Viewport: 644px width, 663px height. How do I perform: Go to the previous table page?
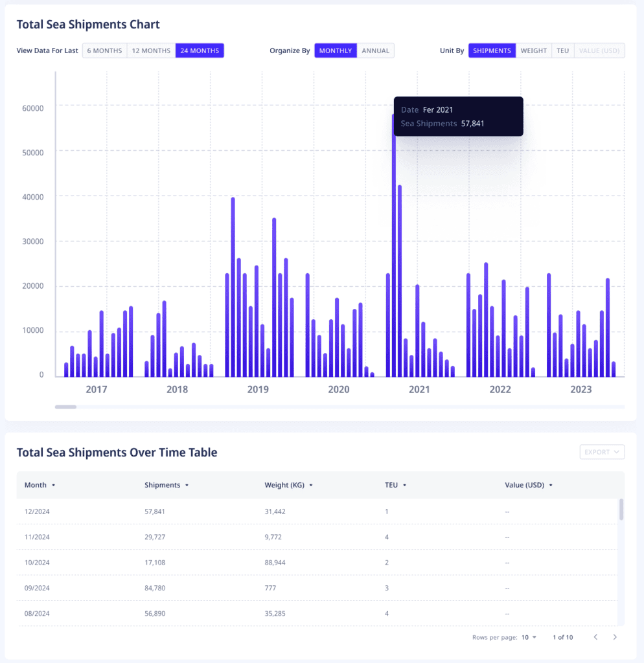(x=595, y=637)
